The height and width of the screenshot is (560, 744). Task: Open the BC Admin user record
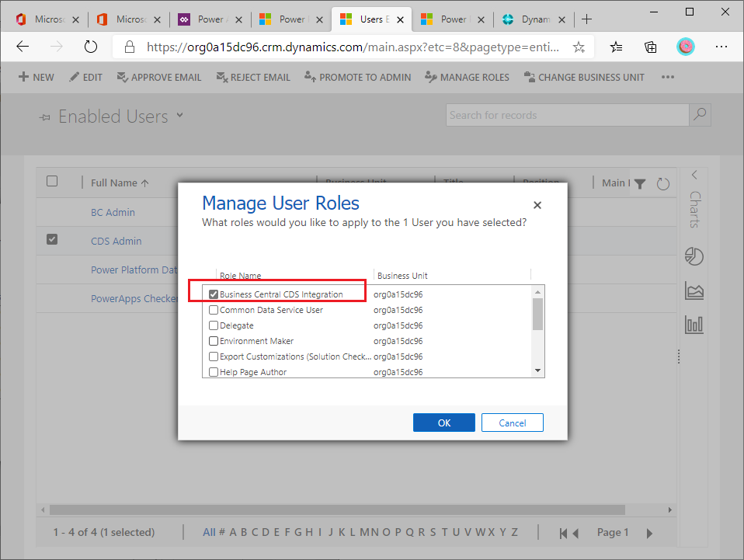click(113, 212)
